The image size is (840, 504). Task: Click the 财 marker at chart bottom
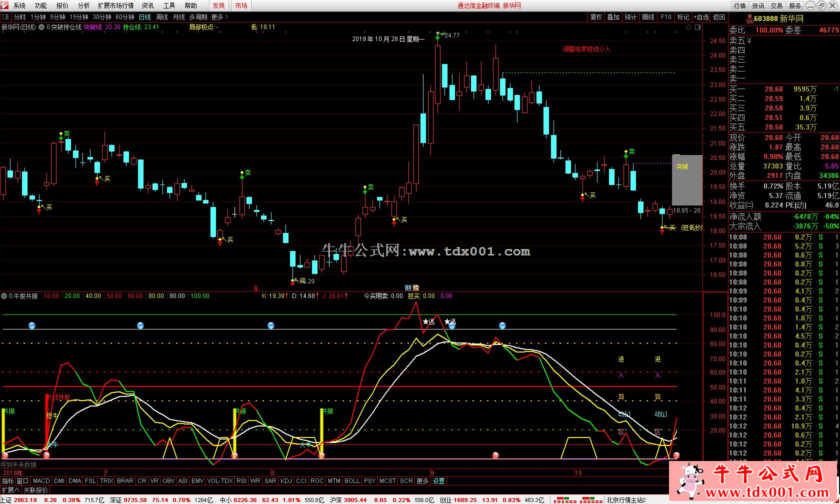[x=408, y=288]
